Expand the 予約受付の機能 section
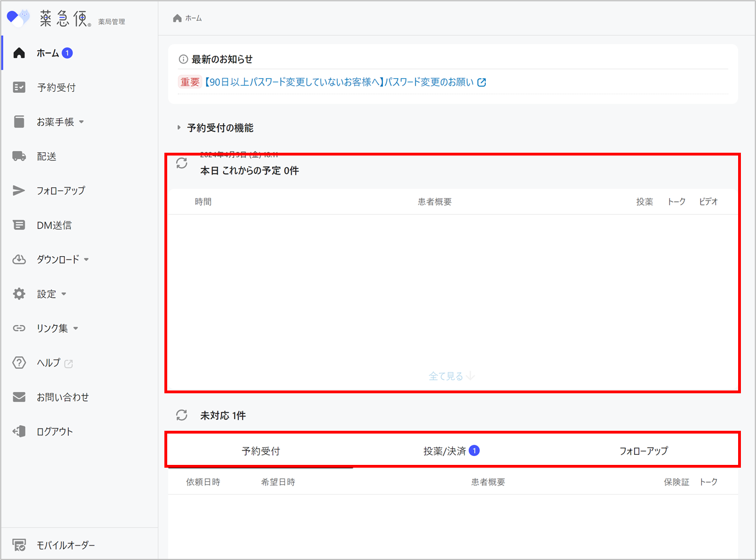The width and height of the screenshot is (756, 560). click(x=178, y=127)
